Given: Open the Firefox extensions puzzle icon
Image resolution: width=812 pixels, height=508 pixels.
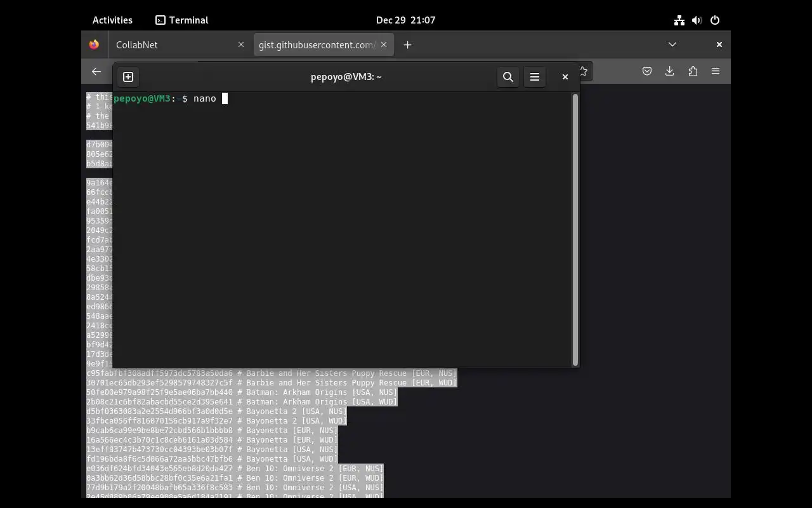Looking at the screenshot, I should pos(693,72).
